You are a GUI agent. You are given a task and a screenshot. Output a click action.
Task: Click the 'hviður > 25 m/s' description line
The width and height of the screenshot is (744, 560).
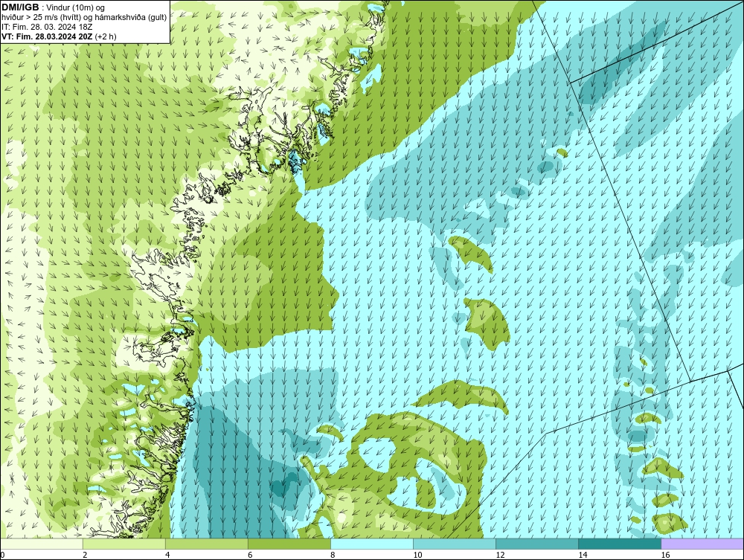[x=84, y=18]
